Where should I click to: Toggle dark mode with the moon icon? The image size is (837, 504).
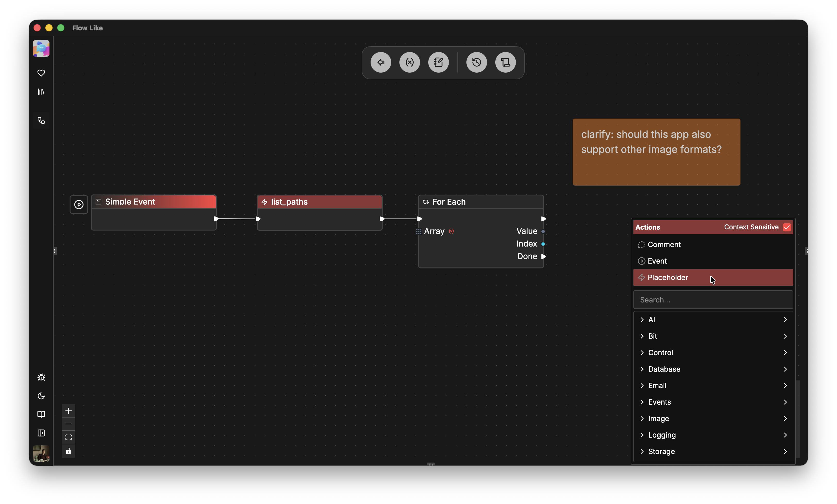tap(41, 396)
